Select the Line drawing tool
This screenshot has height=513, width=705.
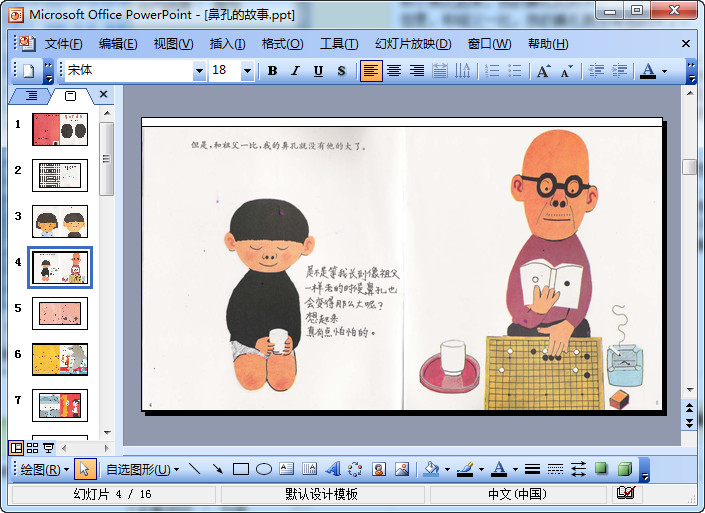click(x=195, y=469)
